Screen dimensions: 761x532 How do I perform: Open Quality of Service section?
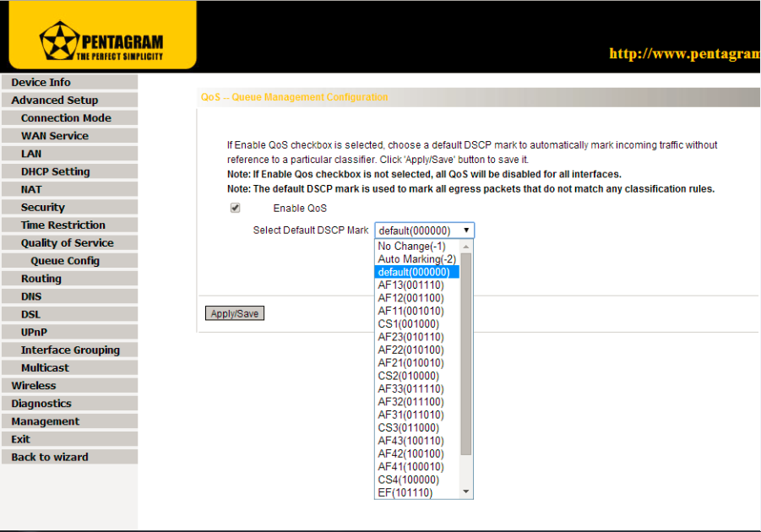pyautogui.click(x=69, y=242)
